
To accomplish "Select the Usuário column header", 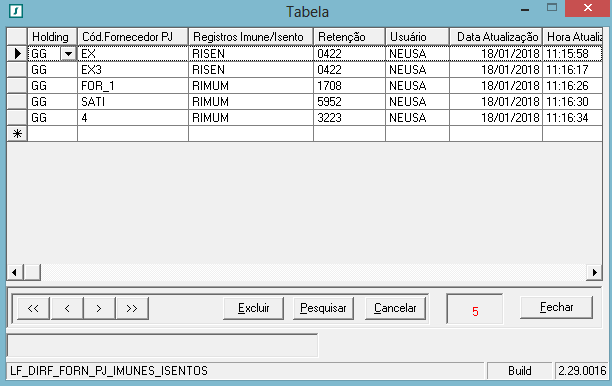I will click(x=417, y=37).
